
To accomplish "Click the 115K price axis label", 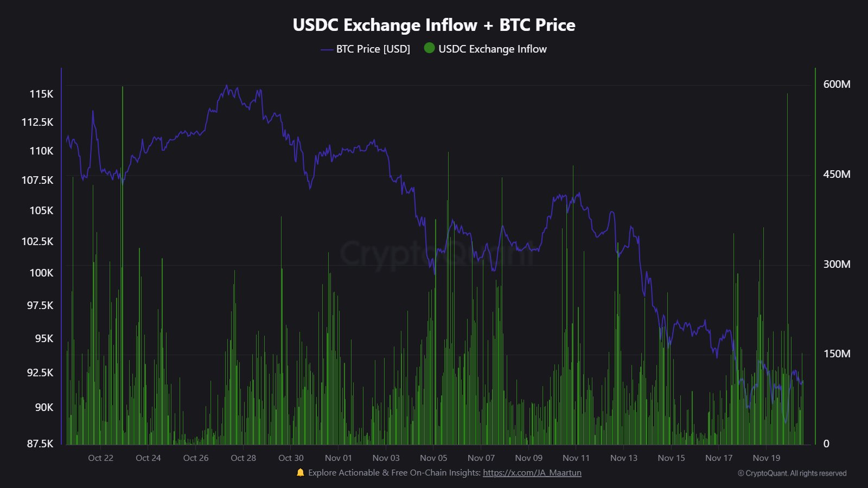I will (41, 94).
